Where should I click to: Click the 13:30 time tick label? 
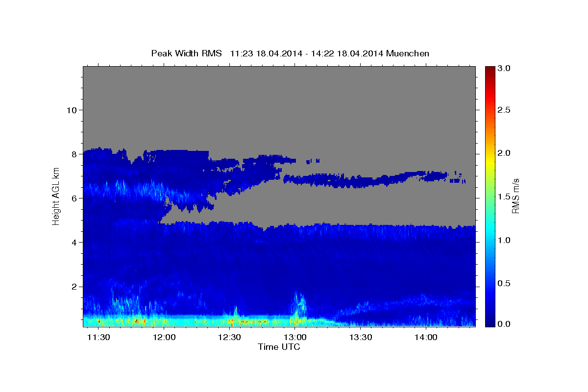pyautogui.click(x=361, y=338)
